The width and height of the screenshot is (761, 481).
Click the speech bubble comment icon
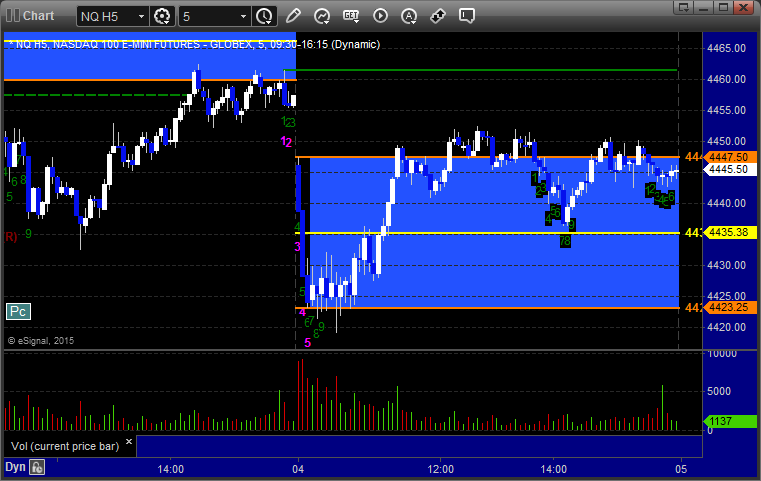(x=467, y=16)
